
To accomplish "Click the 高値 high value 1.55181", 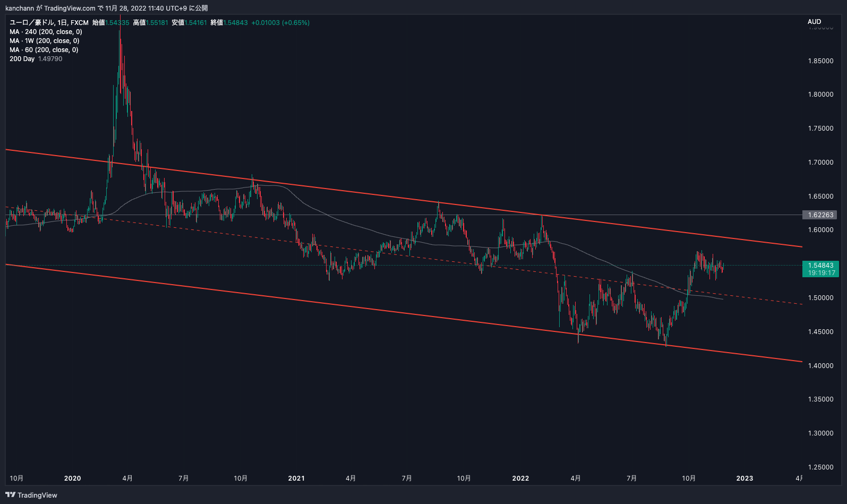I will (x=157, y=23).
